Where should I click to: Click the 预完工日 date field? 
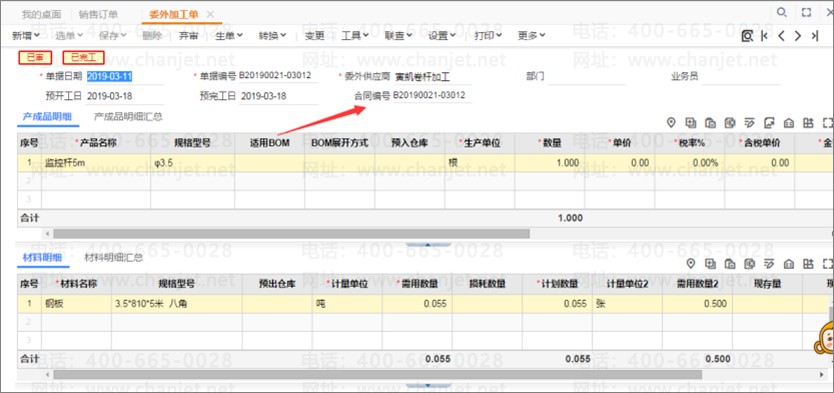tap(278, 97)
